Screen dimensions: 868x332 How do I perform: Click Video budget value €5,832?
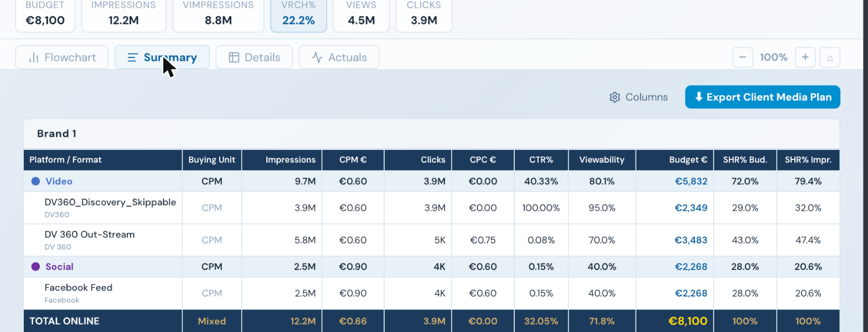(x=691, y=181)
